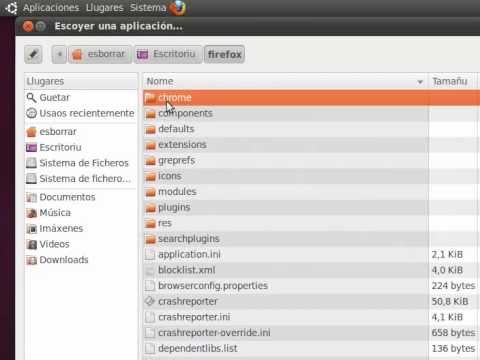This screenshot has height=360, width=480.
Task: Click the Ubuntu logo in the panel
Action: 11,8
